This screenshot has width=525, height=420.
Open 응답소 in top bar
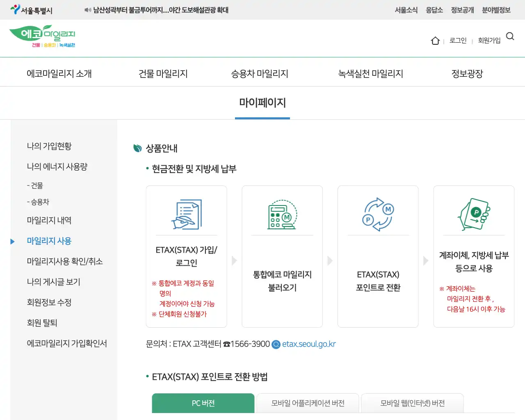coord(434,10)
